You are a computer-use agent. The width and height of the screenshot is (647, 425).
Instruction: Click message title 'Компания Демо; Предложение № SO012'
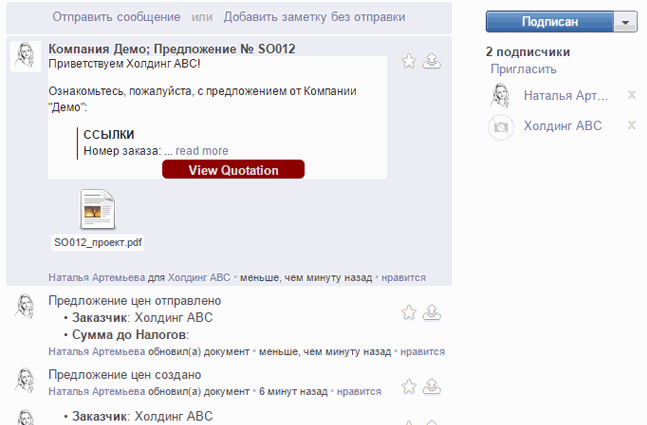[172, 49]
